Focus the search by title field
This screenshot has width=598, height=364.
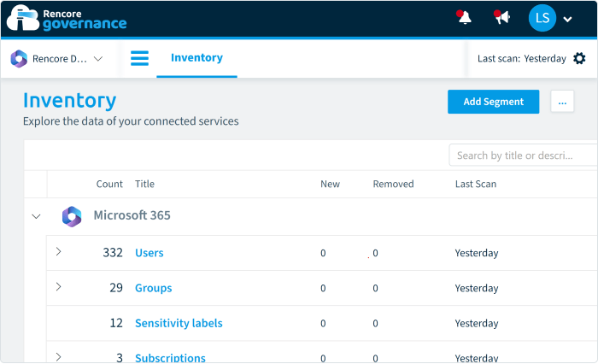523,156
